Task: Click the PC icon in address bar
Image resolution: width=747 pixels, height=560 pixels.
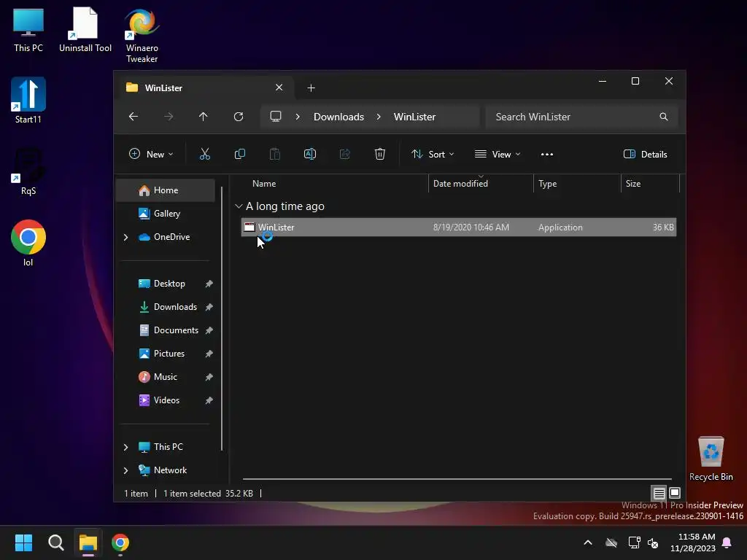Action: (x=275, y=117)
